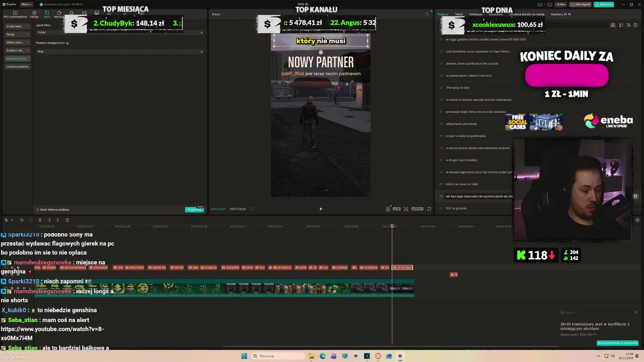
Task: Click the player snapshot focus icon
Action: [x=406, y=209]
